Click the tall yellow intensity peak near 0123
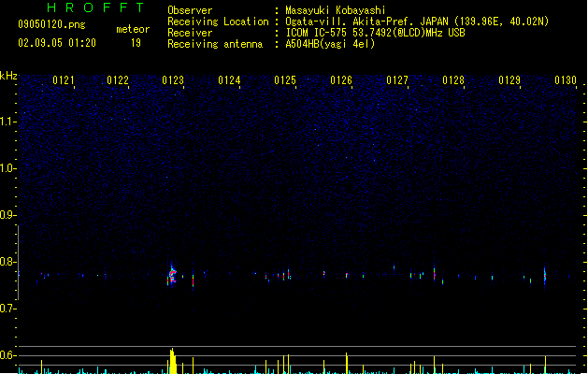Screen dimensions: 588x374 pyautogui.click(x=173, y=361)
